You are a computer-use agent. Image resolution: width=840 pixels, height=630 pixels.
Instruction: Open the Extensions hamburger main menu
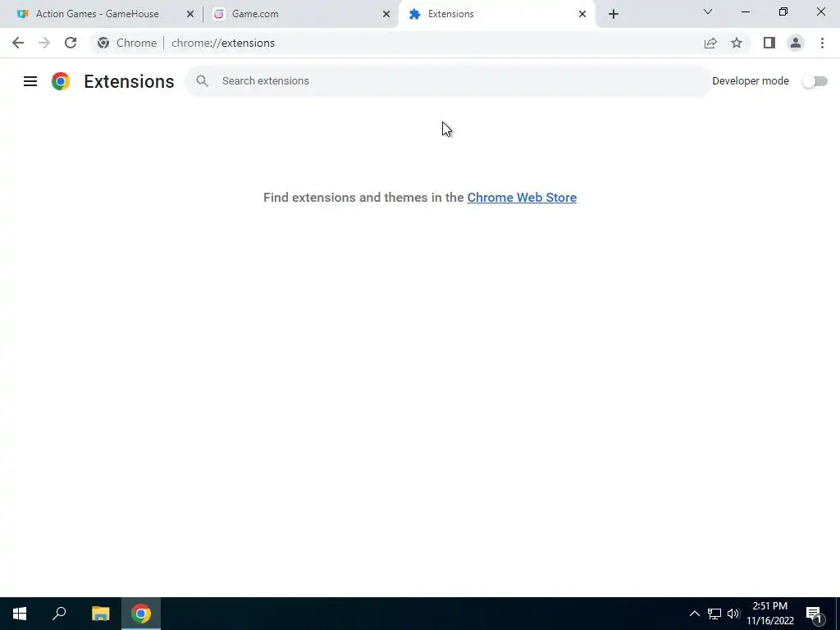30,81
